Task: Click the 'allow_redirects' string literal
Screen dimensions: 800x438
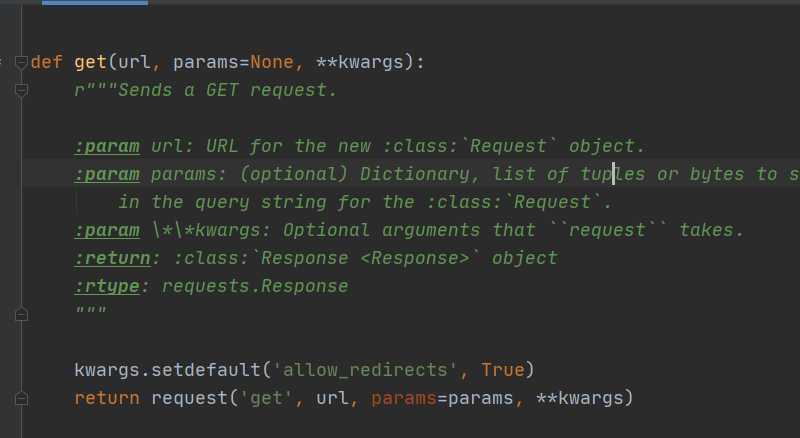Action: pyautogui.click(x=365, y=370)
